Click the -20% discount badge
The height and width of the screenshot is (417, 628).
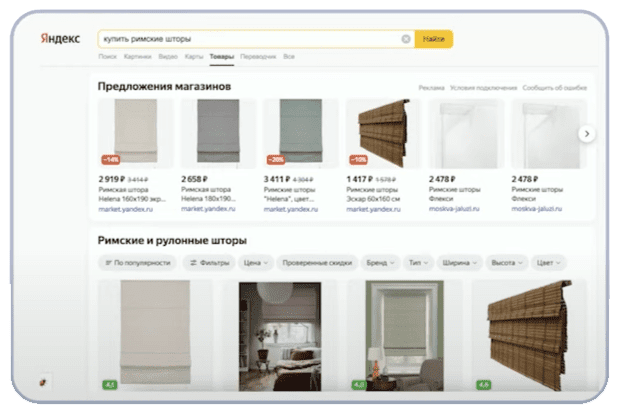[276, 159]
